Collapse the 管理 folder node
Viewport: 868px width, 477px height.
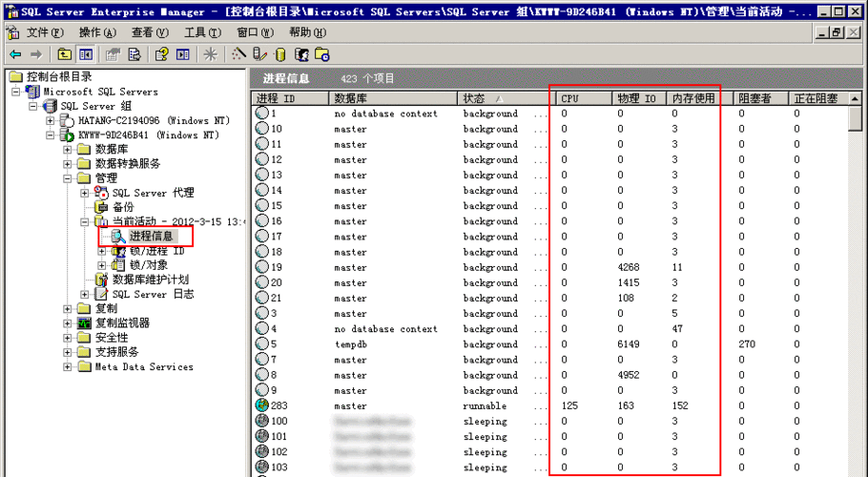point(68,178)
